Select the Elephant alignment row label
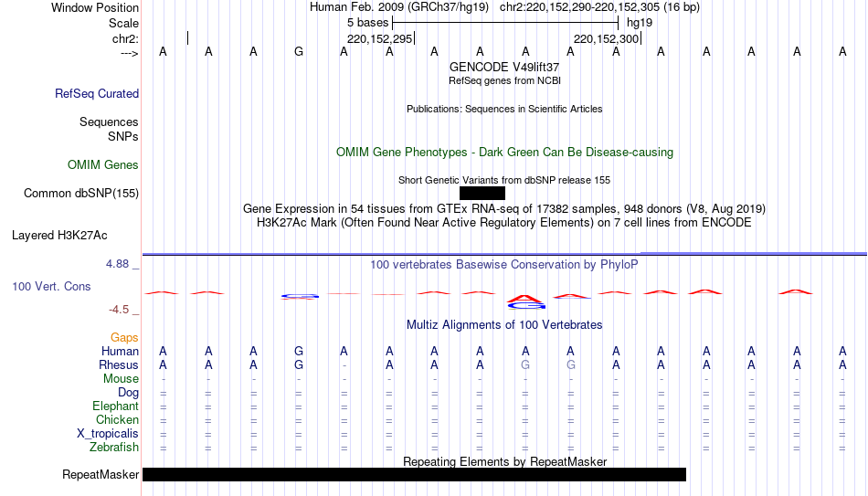Viewport: 868px width, 496px height. pyautogui.click(x=115, y=406)
